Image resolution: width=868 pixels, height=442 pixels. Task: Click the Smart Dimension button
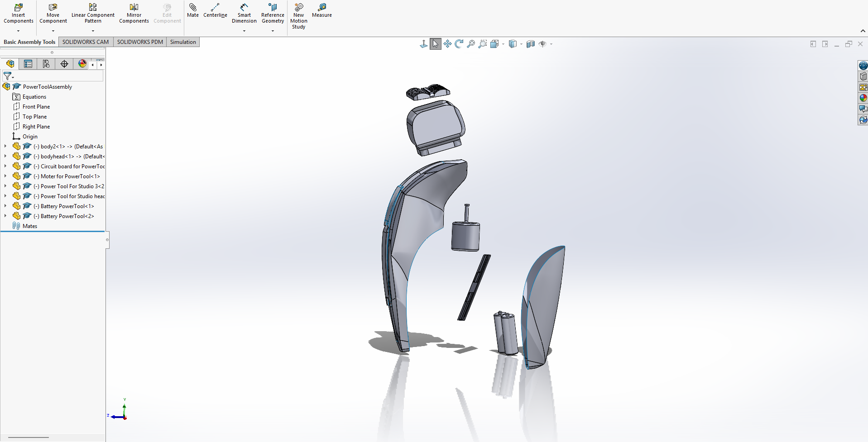coord(244,14)
